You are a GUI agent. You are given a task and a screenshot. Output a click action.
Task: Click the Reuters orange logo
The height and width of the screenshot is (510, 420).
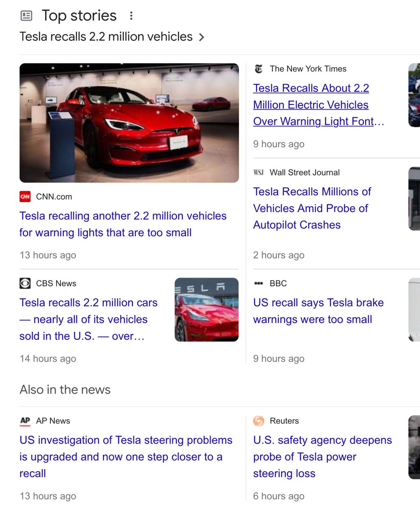(259, 421)
